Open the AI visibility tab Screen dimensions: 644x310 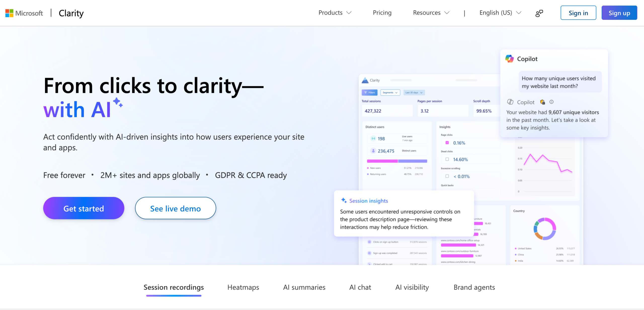(x=412, y=287)
